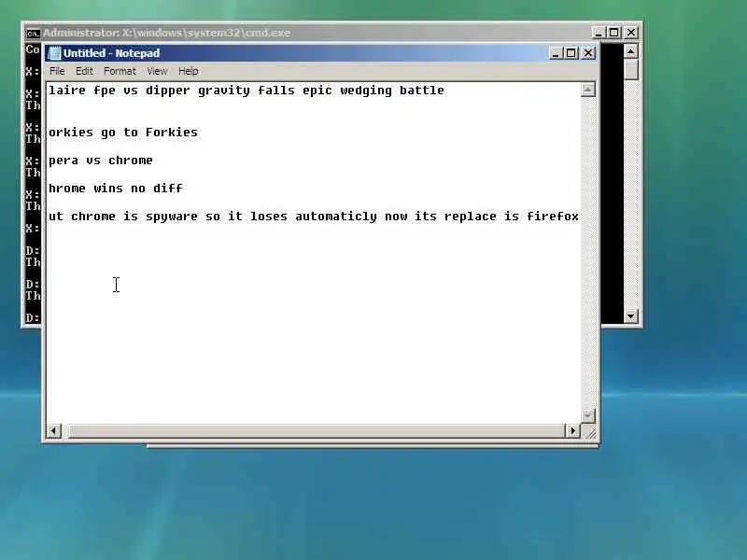Click the text 'pera vs chrome'
The width and height of the screenshot is (747, 560).
click(101, 161)
